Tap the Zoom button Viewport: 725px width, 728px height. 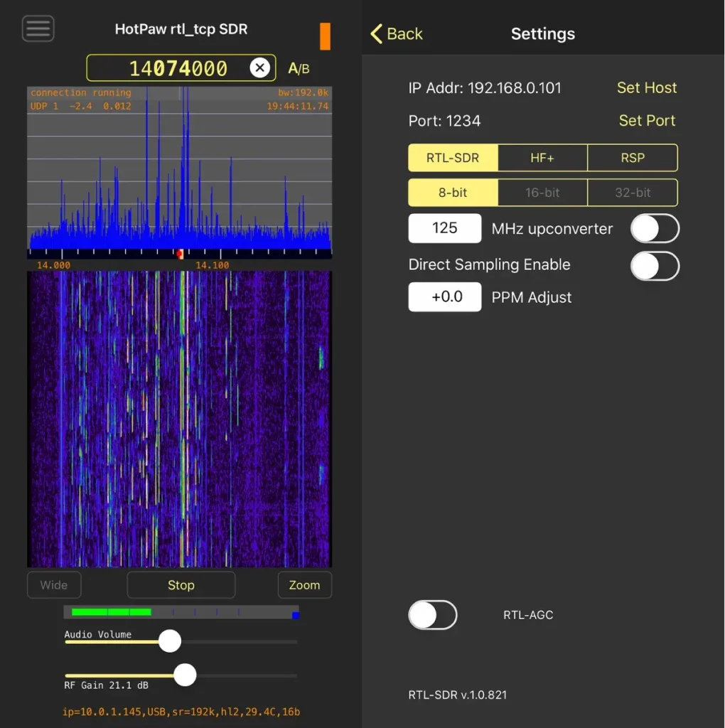click(x=304, y=585)
